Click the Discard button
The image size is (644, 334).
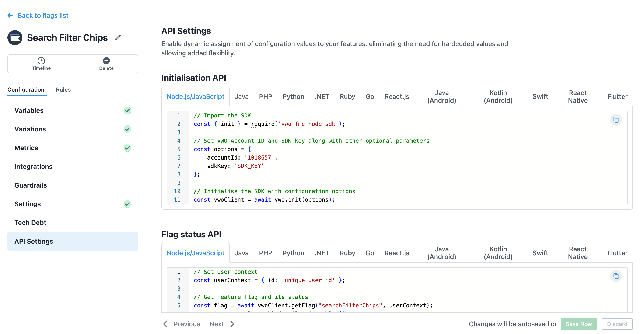(x=617, y=324)
